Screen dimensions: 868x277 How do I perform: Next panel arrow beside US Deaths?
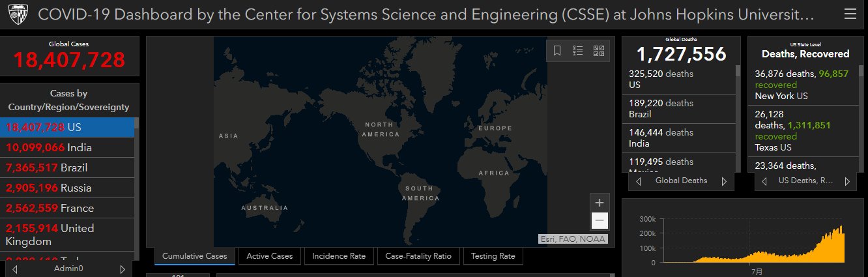click(847, 181)
